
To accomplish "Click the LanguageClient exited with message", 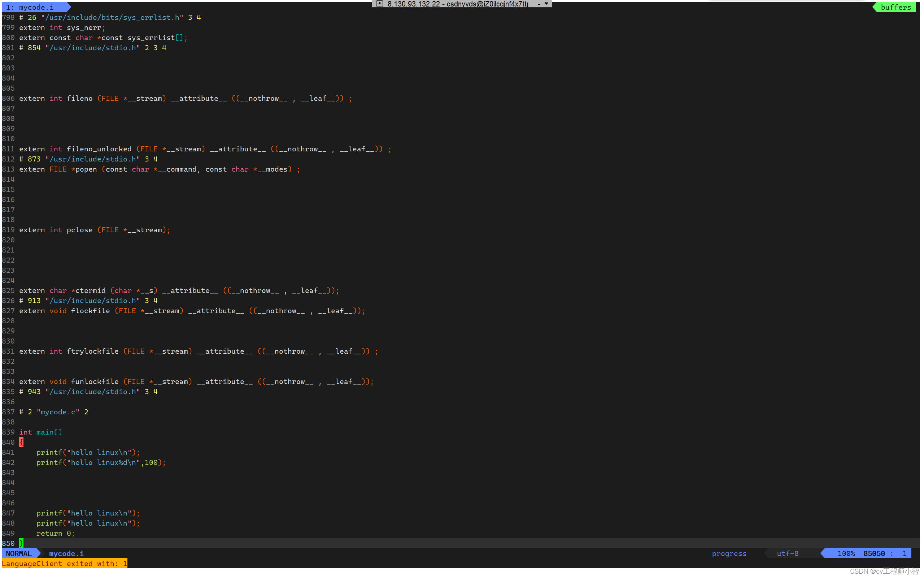I will point(65,564).
